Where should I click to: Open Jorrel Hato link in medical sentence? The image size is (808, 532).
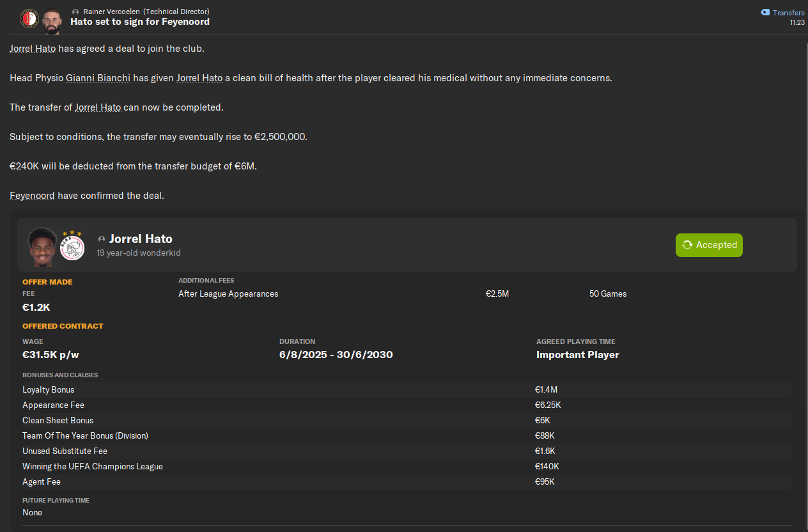point(199,78)
